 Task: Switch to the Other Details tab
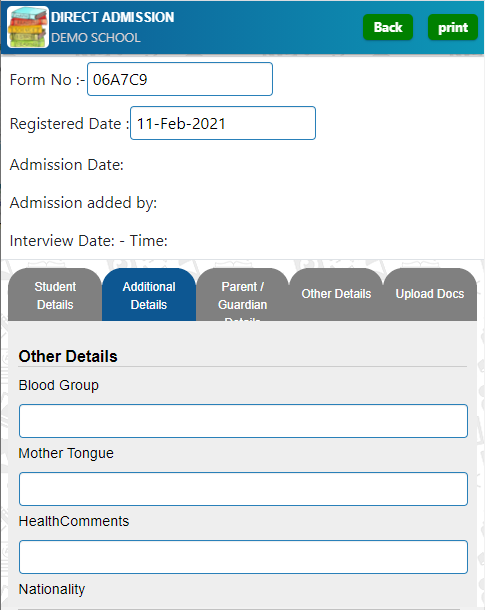336,294
